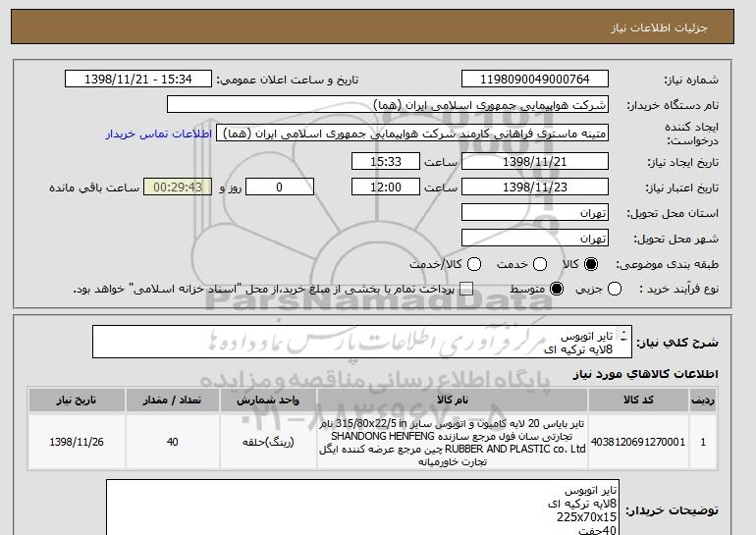Screen dimensions: 756x535
Task: Click the کد کالا column header
Action: [638, 401]
